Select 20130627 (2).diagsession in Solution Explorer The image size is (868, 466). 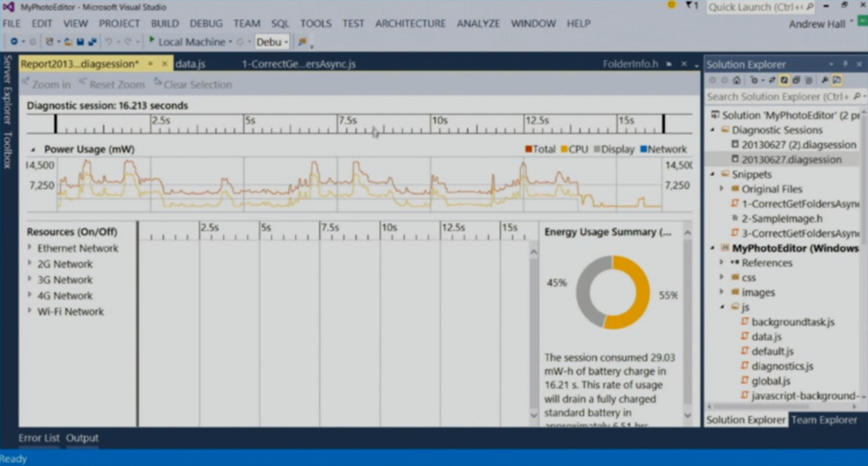tap(798, 144)
